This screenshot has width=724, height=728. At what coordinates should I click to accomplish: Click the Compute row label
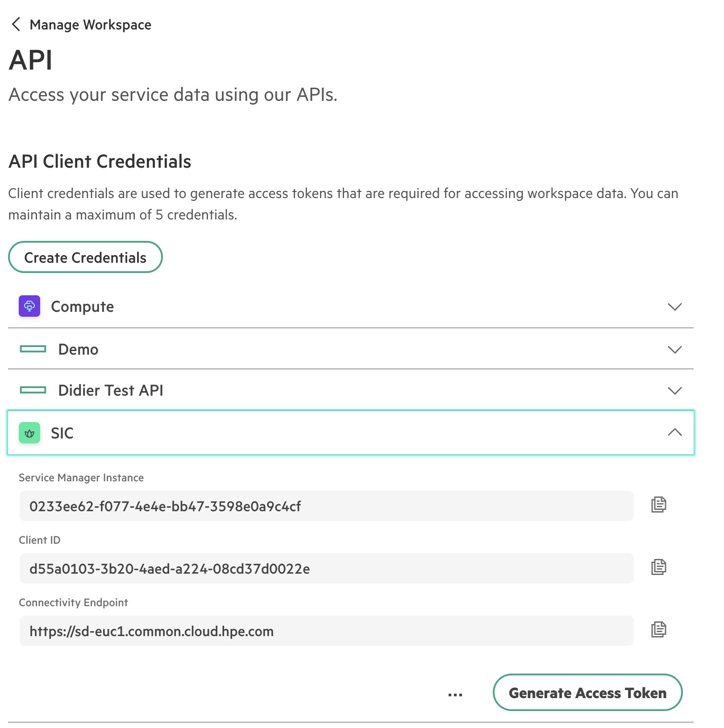pyautogui.click(x=82, y=307)
